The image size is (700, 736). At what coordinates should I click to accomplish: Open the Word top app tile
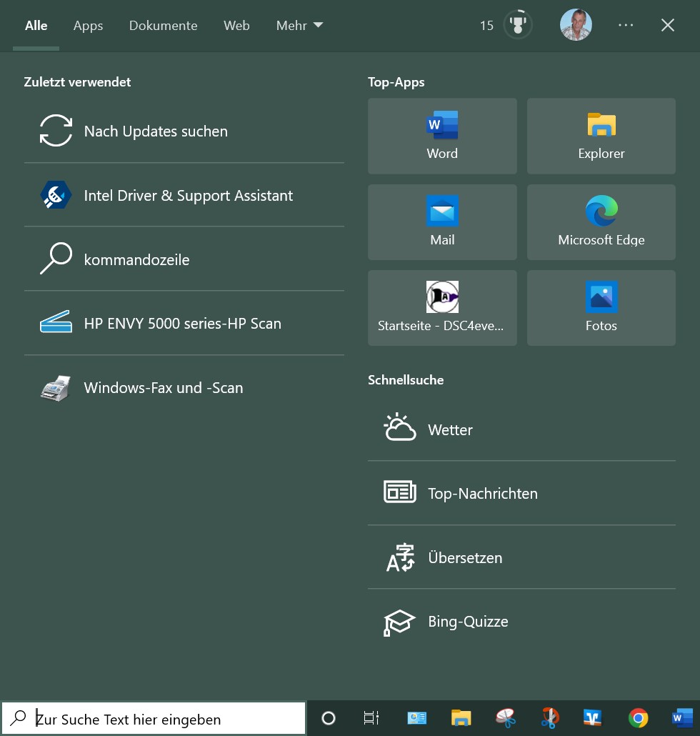click(442, 136)
